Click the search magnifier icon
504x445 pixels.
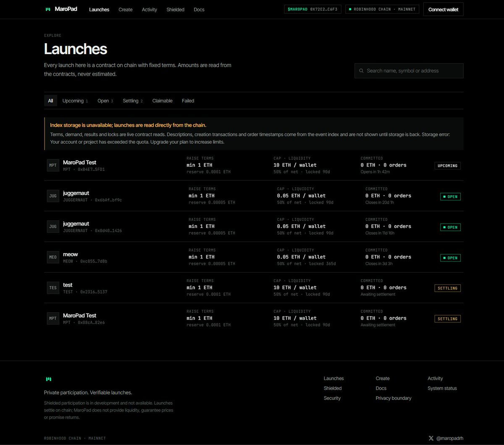point(361,71)
